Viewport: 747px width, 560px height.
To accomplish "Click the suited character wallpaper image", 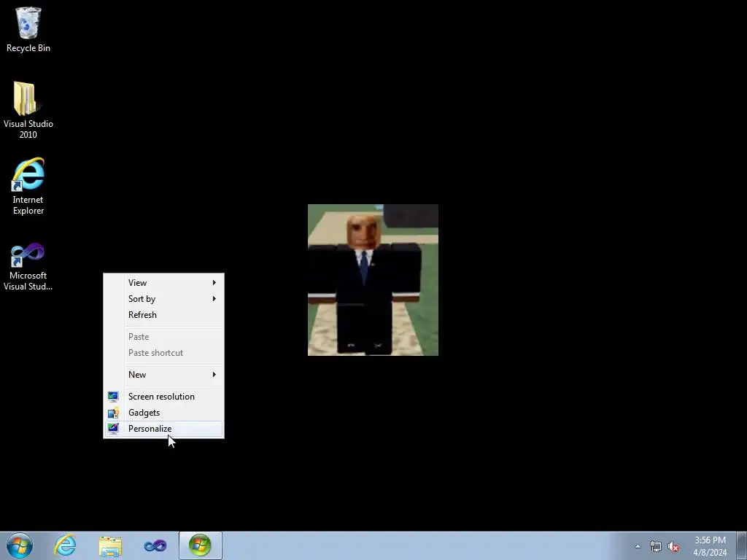I will click(x=373, y=280).
